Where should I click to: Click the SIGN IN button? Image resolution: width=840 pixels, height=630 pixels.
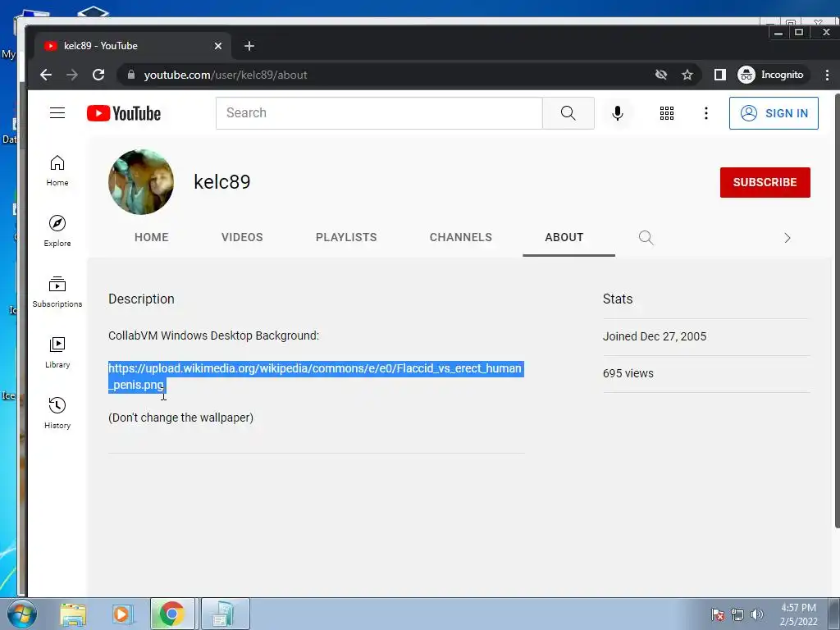pyautogui.click(x=774, y=113)
